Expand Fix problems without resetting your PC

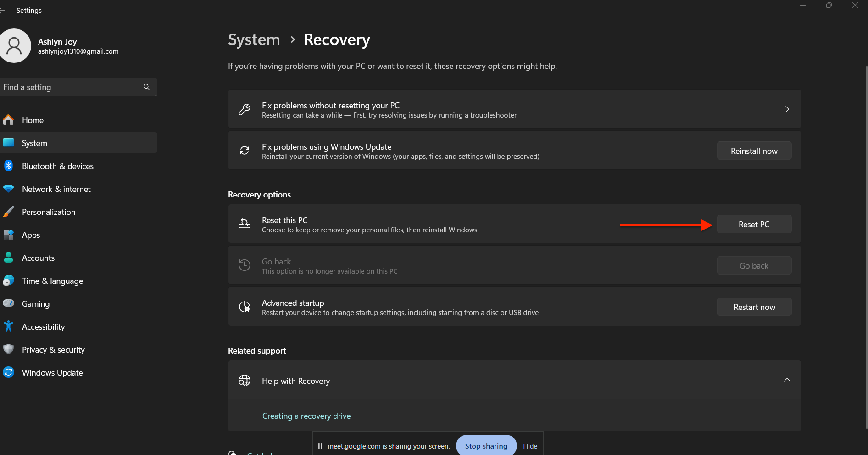[x=787, y=109]
